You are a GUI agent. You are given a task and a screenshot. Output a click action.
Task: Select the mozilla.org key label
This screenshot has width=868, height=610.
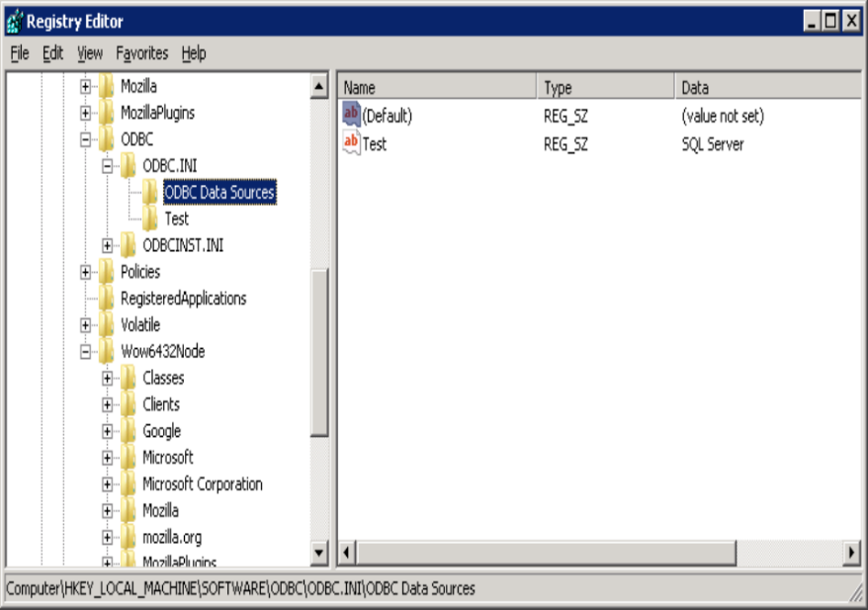172,538
